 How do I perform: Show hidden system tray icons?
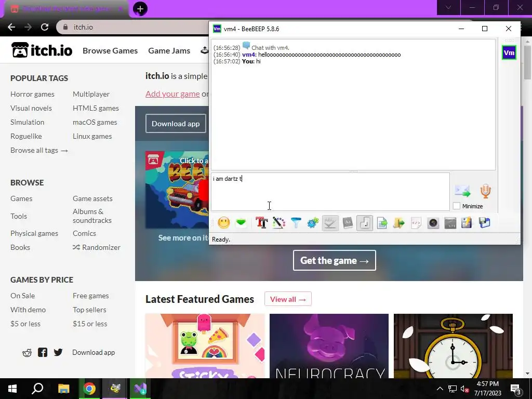pos(440,389)
